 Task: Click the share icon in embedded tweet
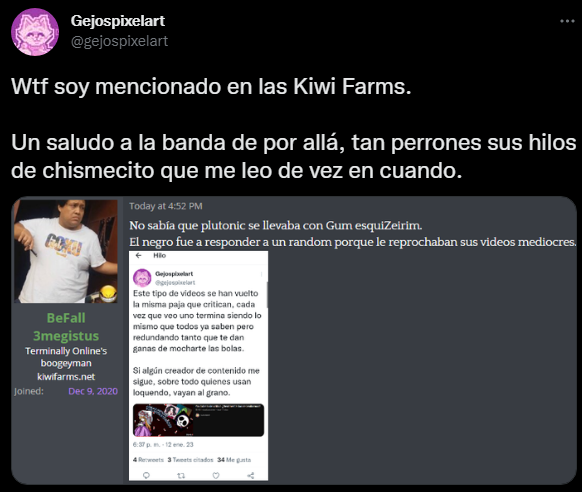[x=251, y=475]
